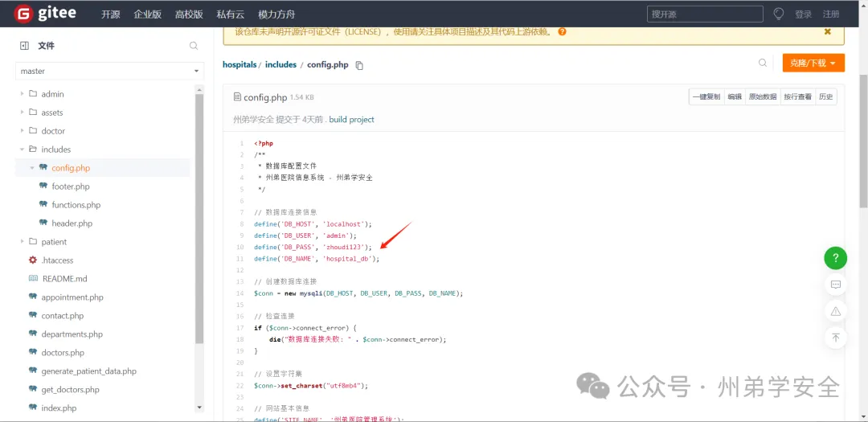Viewport: 868px width, 422px height.
Task: Click the 注册 link
Action: pyautogui.click(x=831, y=14)
